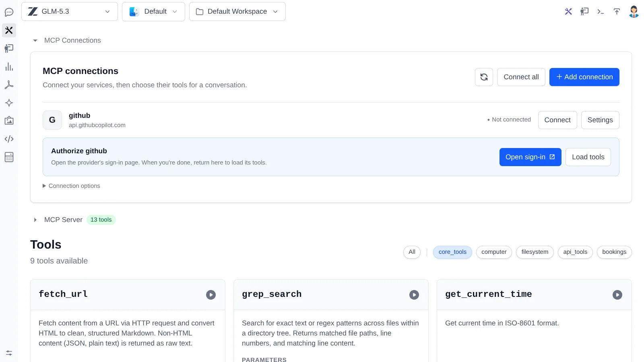The height and width of the screenshot is (362, 644).
Task: Click the presentation icon in top-right toolbar
Action: click(x=584, y=11)
